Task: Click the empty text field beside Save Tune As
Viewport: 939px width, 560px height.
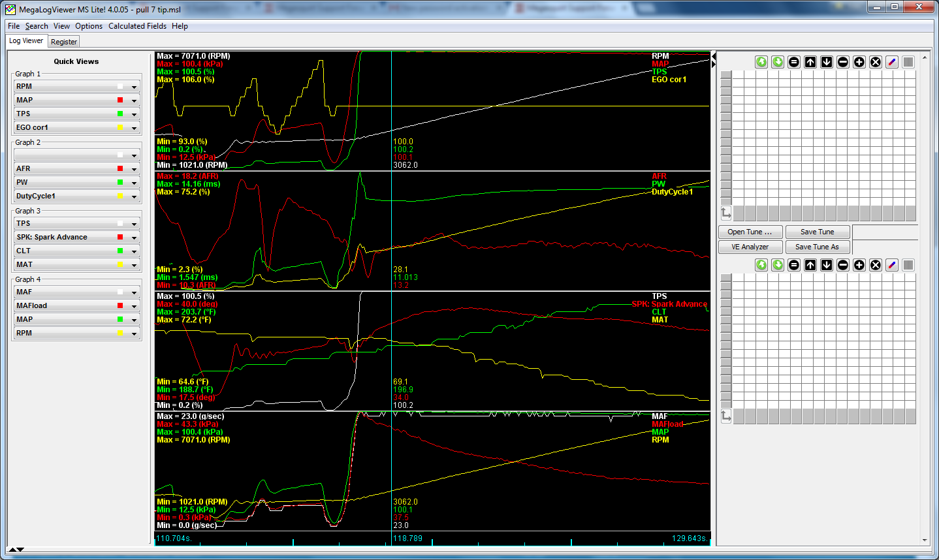Action: [885, 247]
